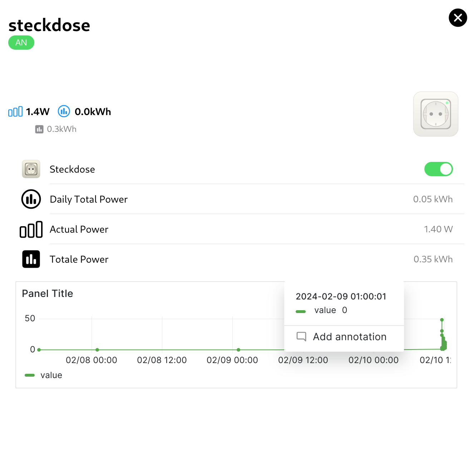
Task: Open the Panel Title header menu
Action: pos(48,293)
